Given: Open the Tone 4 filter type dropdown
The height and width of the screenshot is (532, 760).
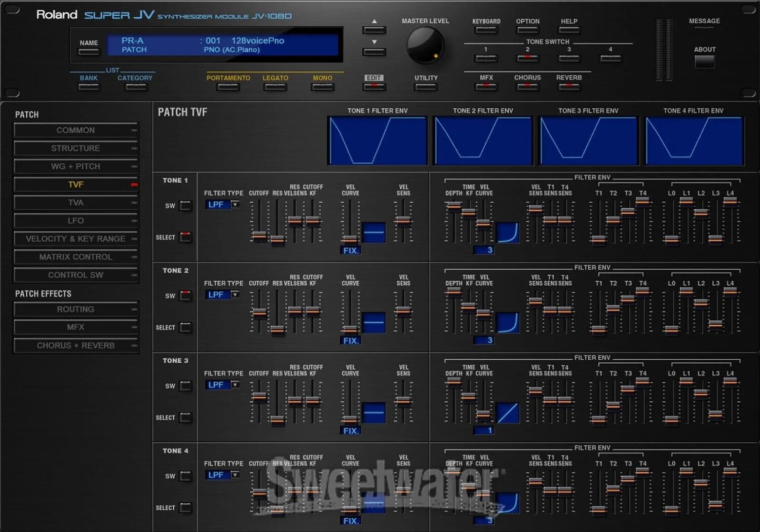Looking at the screenshot, I should click(x=235, y=475).
